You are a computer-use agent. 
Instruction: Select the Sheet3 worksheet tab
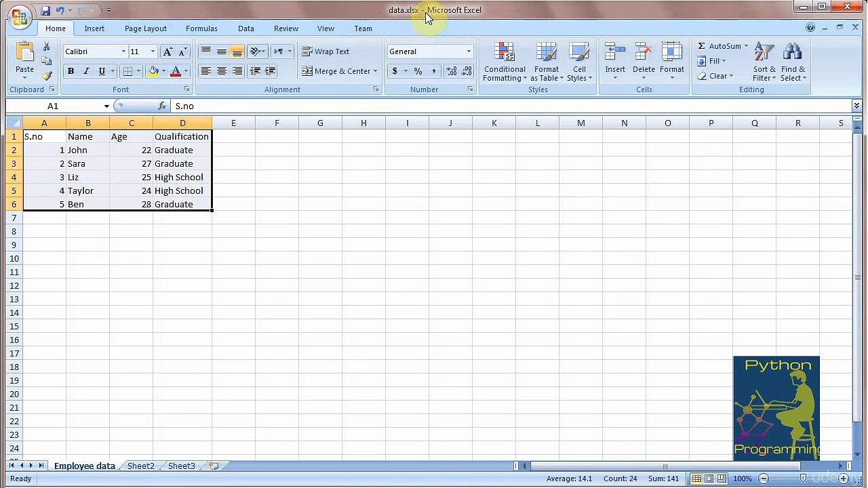coord(181,466)
